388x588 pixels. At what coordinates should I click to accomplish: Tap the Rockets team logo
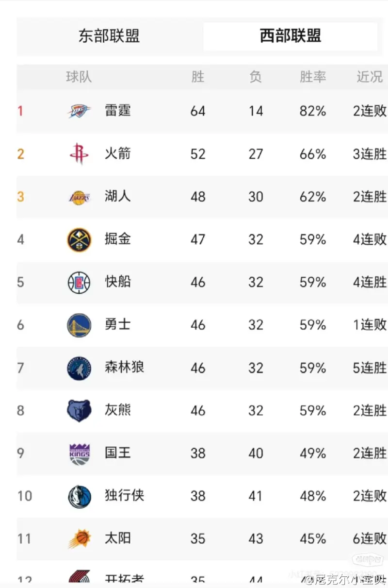pos(79,154)
